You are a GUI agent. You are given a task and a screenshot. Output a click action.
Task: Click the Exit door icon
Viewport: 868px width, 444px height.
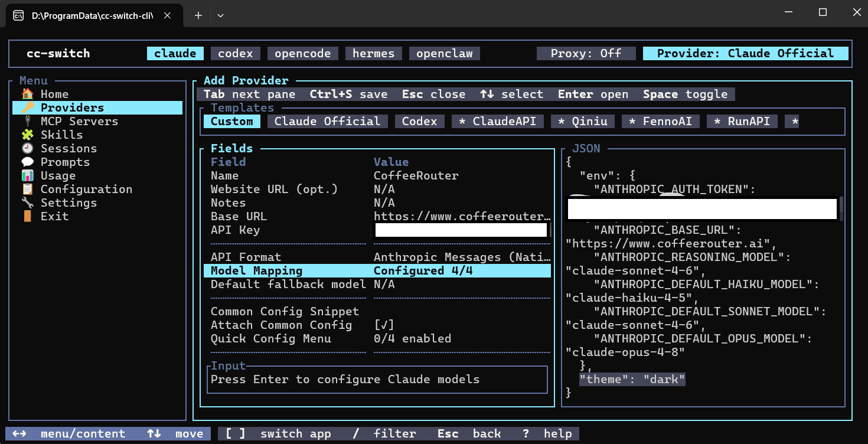[x=27, y=216]
